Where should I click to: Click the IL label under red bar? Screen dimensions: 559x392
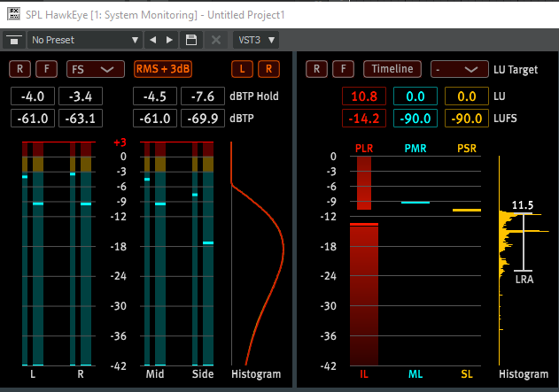tap(364, 374)
